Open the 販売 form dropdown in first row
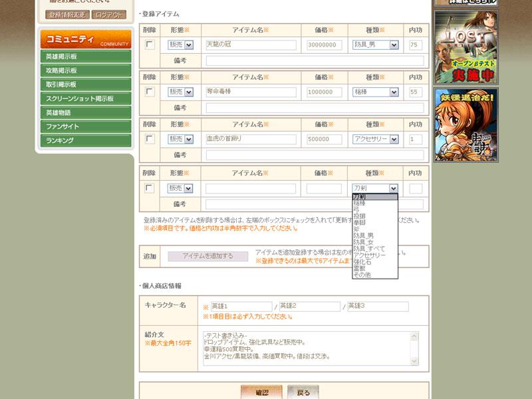Screen dimensions: 532x399 point(180,45)
